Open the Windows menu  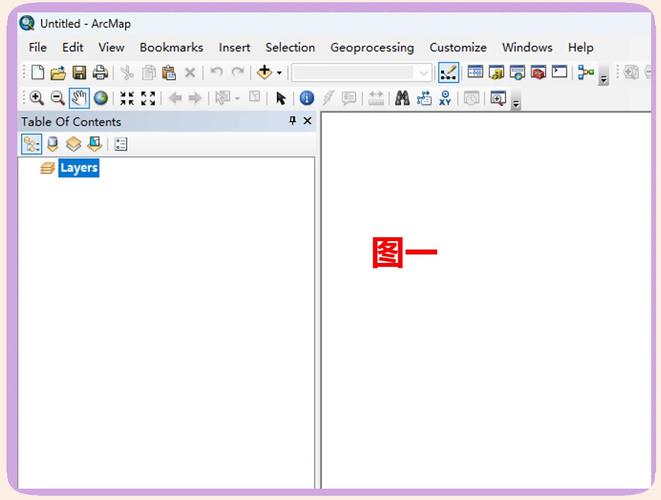click(x=527, y=48)
